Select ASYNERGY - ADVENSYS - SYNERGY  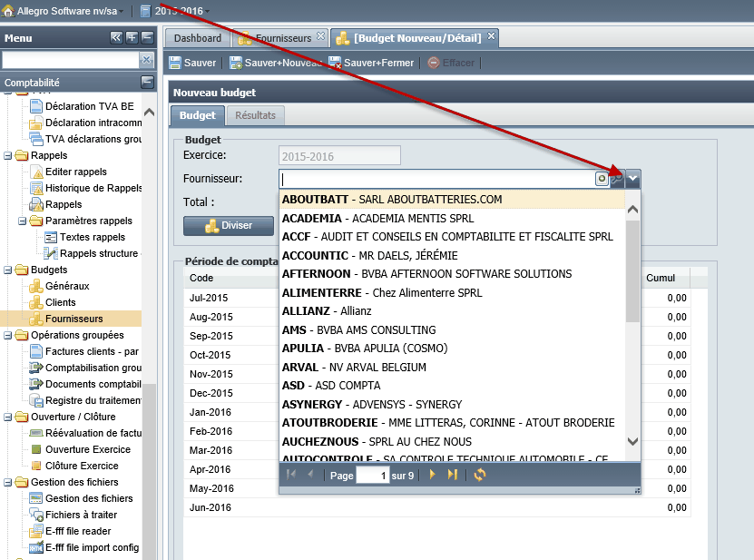click(x=452, y=404)
